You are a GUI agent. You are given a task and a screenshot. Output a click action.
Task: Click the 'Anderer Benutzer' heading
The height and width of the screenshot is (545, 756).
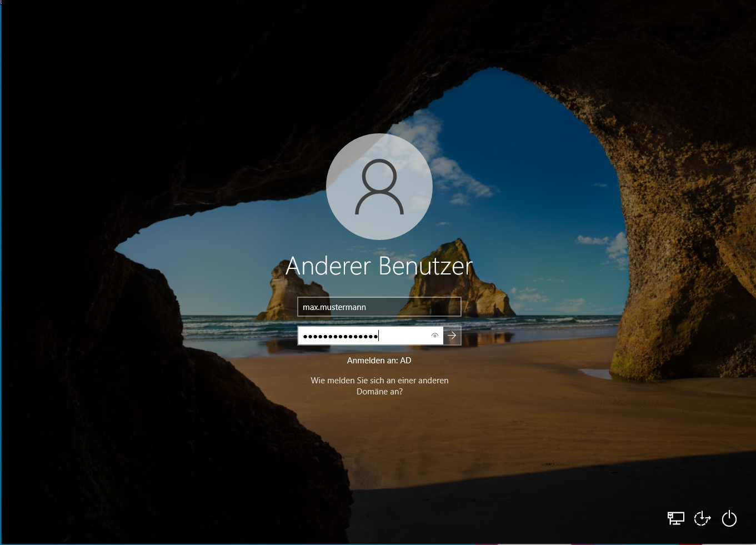[379, 266]
